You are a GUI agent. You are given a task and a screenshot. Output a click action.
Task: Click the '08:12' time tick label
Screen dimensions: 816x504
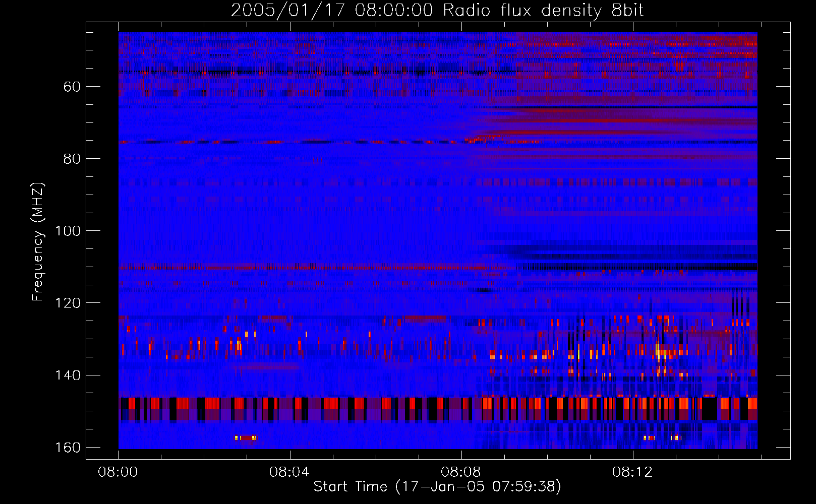point(632,472)
